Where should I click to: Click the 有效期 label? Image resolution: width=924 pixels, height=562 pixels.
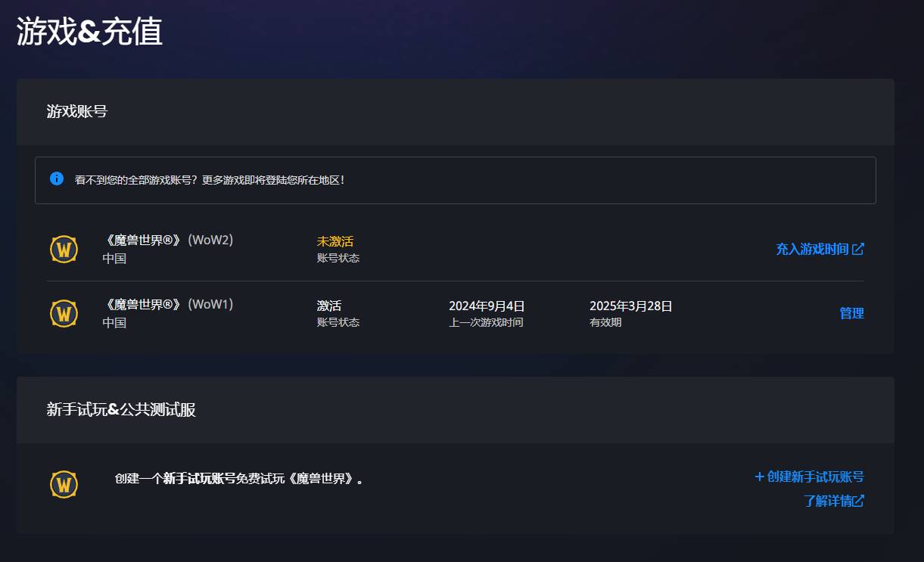click(605, 322)
